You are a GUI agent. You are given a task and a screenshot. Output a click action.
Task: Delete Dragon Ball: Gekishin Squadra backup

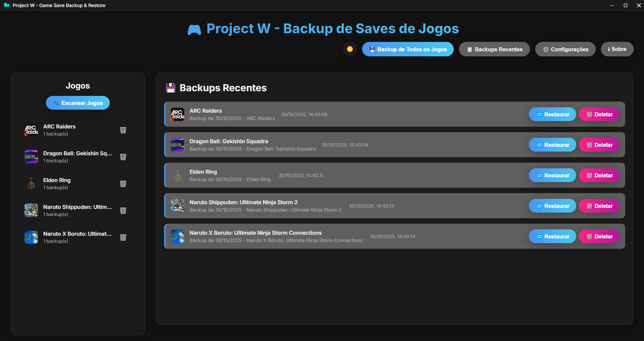(599, 145)
